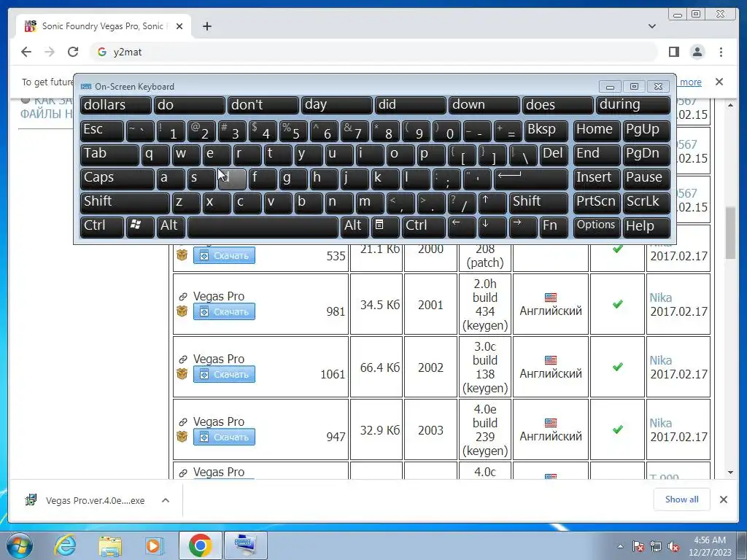Tap the PrtScn key
The width and height of the screenshot is (747, 560).
click(596, 203)
